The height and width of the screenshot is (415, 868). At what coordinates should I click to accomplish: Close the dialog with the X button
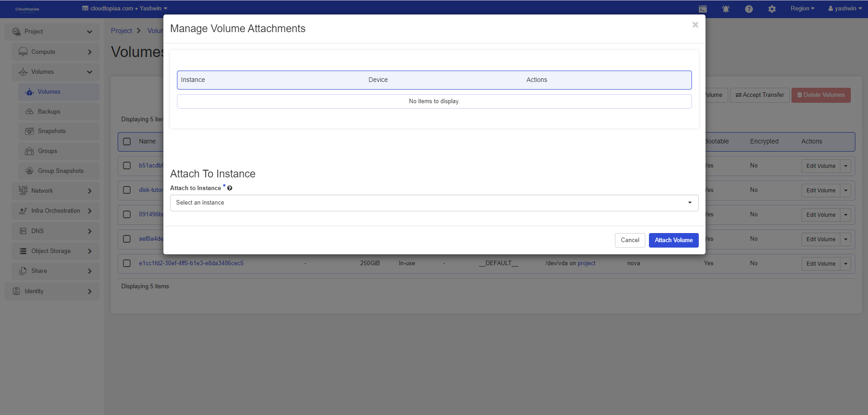[x=695, y=25]
